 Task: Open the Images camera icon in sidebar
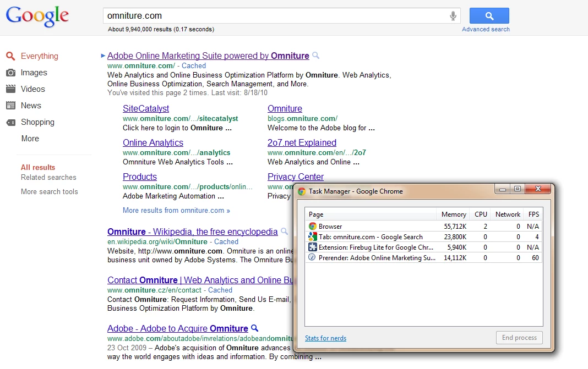click(11, 73)
